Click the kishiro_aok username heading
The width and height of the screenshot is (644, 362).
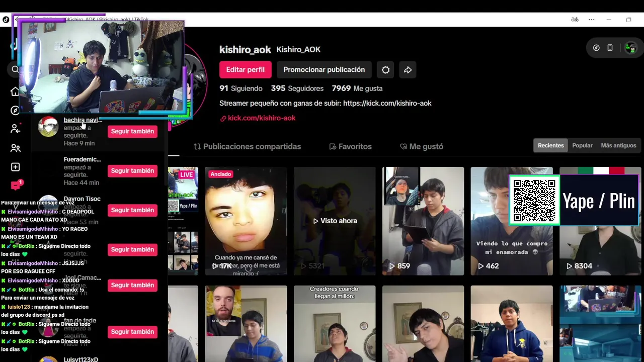(x=245, y=50)
